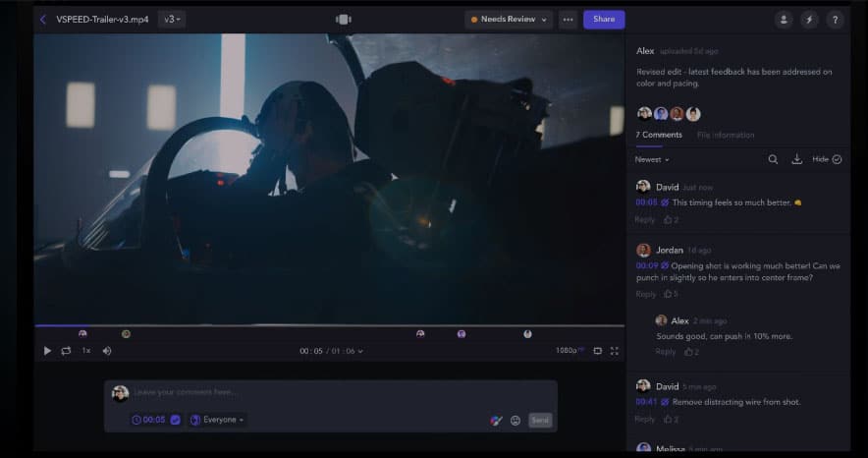
Task: Toggle the 00:05 timestamp checkbox on comment
Action: [x=175, y=420]
